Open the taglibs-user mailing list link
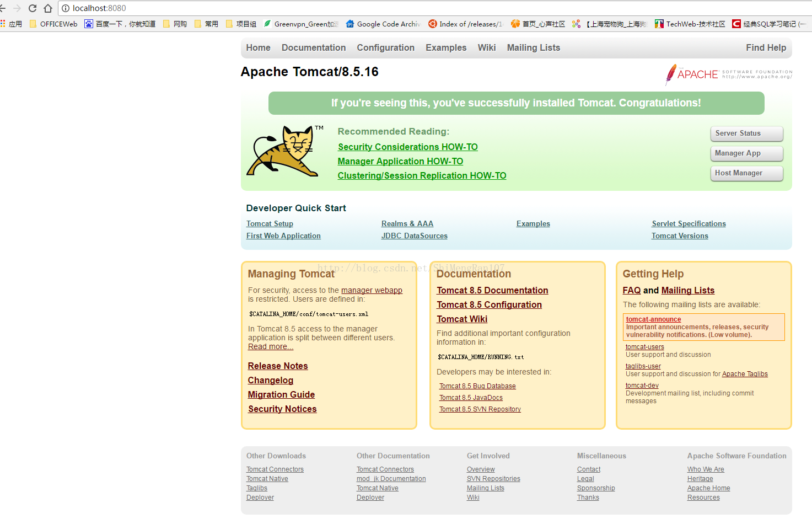 click(643, 366)
